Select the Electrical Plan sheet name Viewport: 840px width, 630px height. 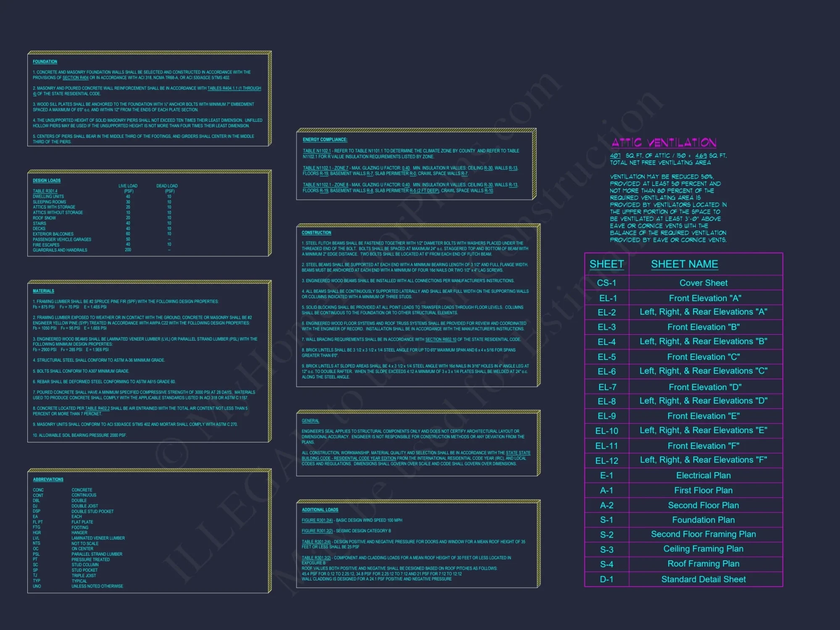[x=703, y=475]
